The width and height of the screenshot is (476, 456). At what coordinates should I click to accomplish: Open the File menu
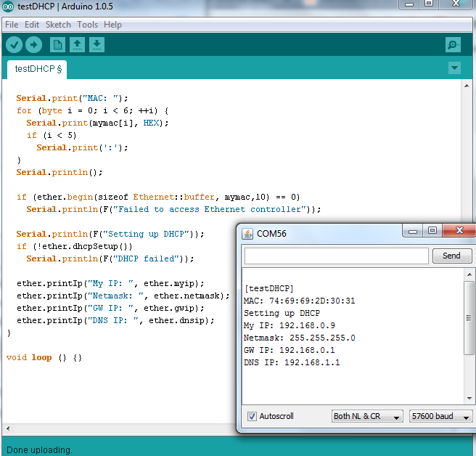click(12, 25)
